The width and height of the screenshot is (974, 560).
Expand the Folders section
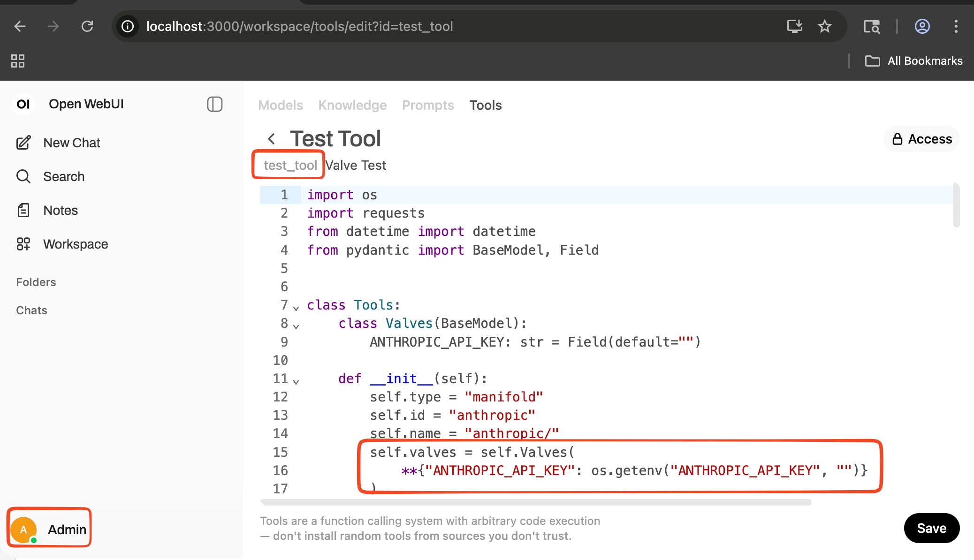[36, 282]
